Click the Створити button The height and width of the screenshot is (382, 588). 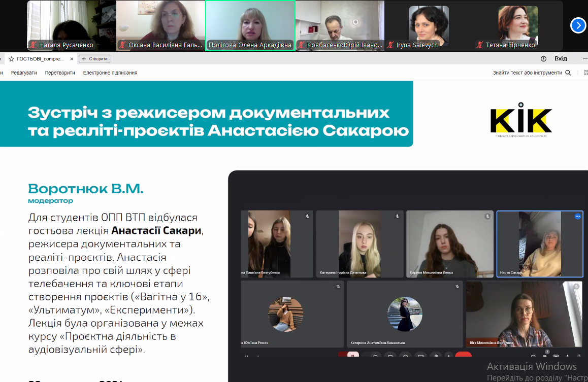(x=94, y=59)
